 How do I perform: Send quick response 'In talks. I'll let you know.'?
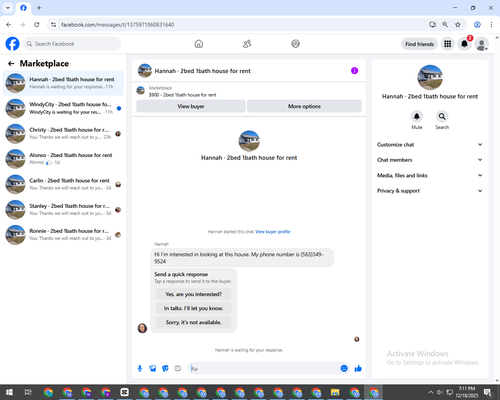click(x=194, y=308)
